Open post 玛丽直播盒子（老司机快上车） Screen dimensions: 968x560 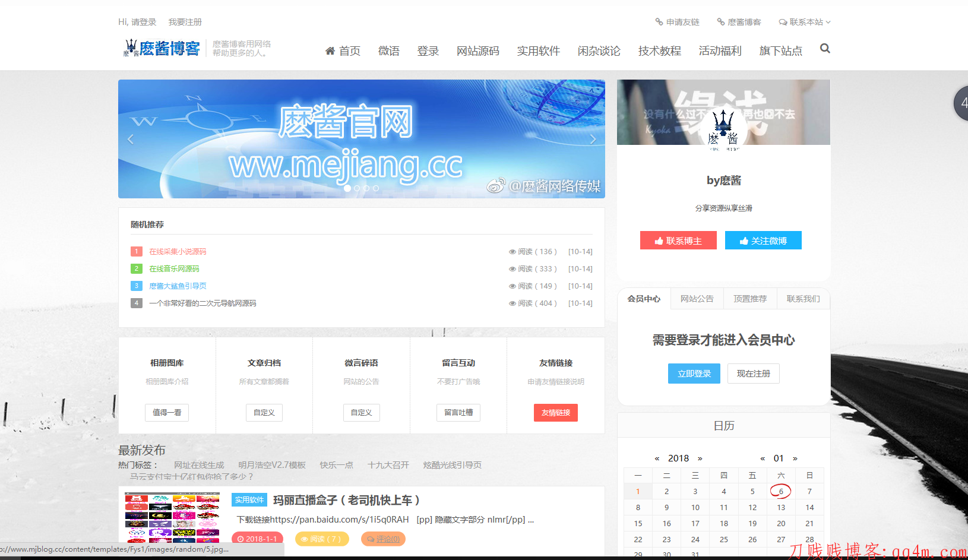347,500
